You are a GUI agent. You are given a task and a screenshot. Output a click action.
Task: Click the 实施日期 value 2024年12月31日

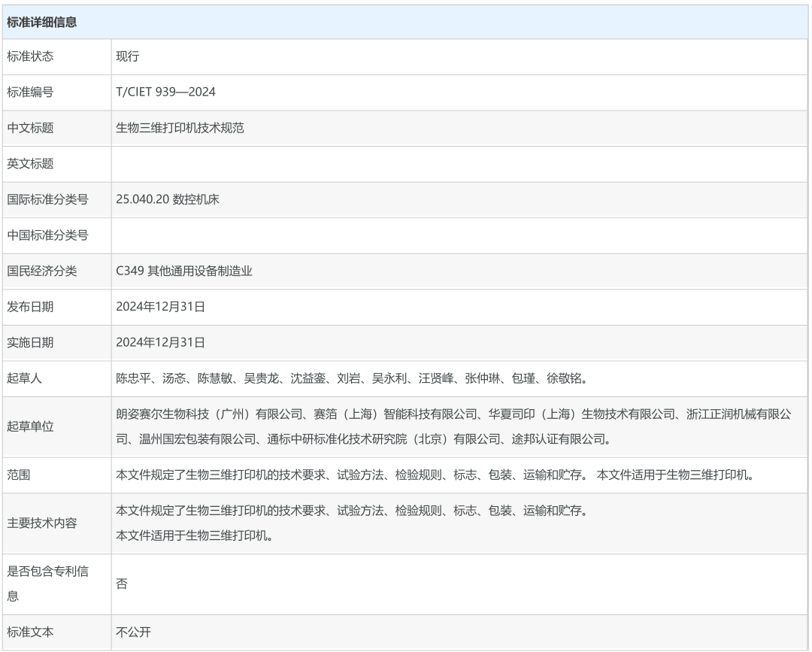click(160, 343)
